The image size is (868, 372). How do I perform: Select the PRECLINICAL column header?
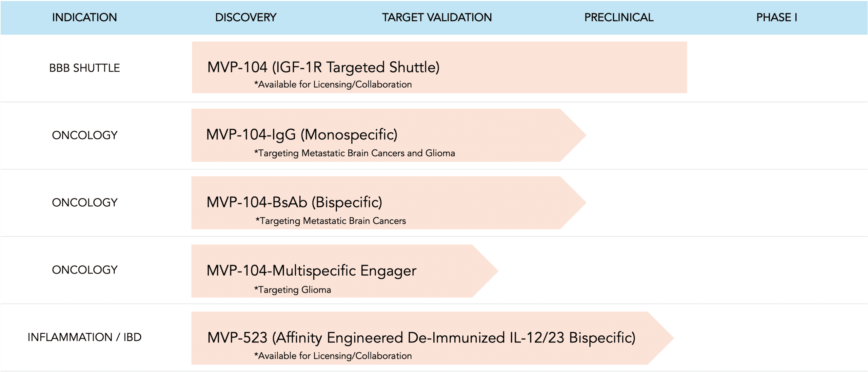(x=619, y=17)
